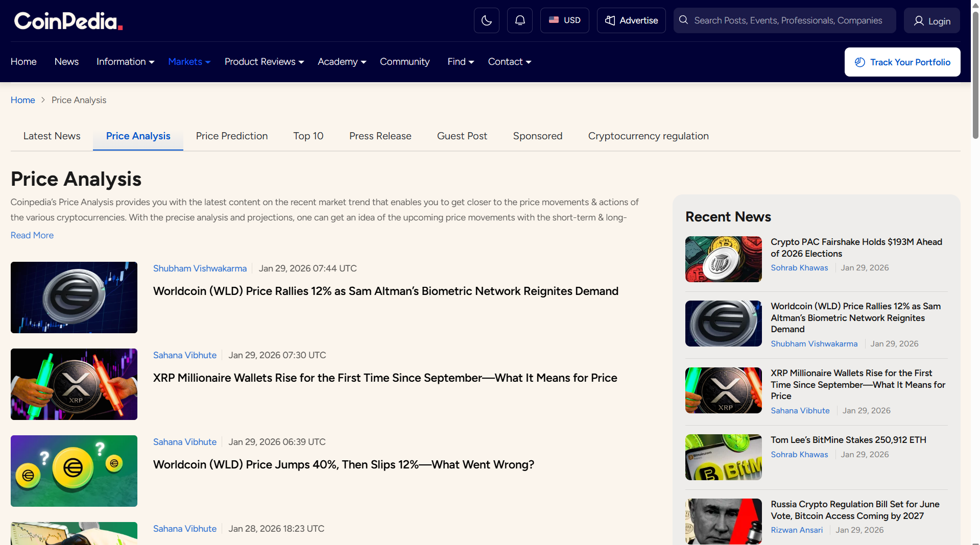The height and width of the screenshot is (545, 980).
Task: Open Crypto PAC Fairshake thumbnail in Recent News
Action: (724, 259)
